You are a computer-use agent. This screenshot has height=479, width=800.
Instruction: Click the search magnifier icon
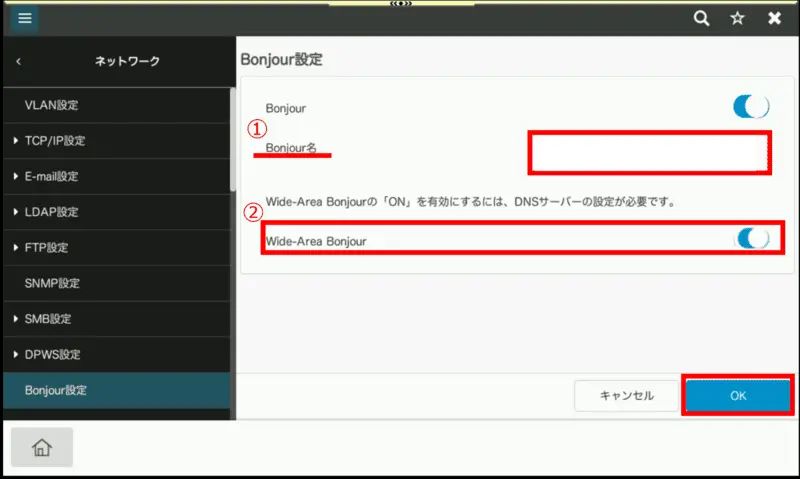click(x=702, y=18)
